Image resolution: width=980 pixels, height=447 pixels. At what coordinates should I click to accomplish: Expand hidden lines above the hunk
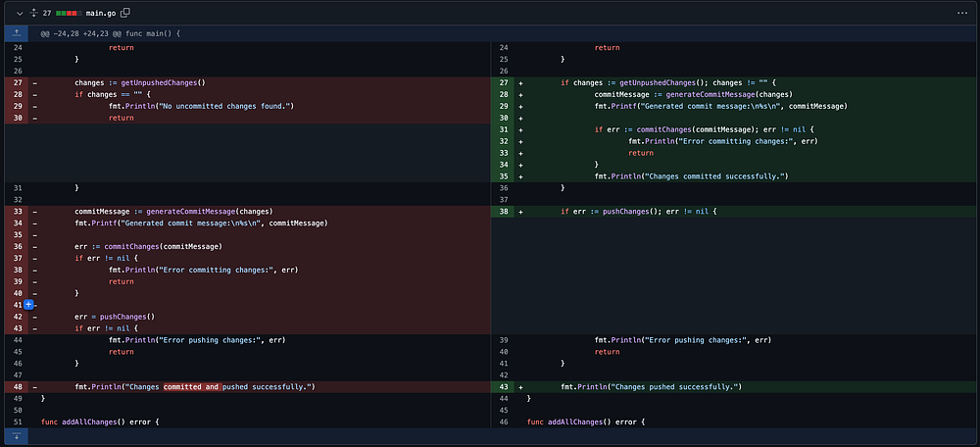click(x=16, y=33)
